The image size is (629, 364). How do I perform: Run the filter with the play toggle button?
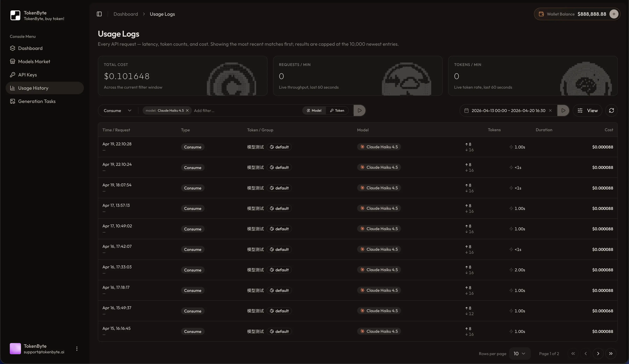359,110
